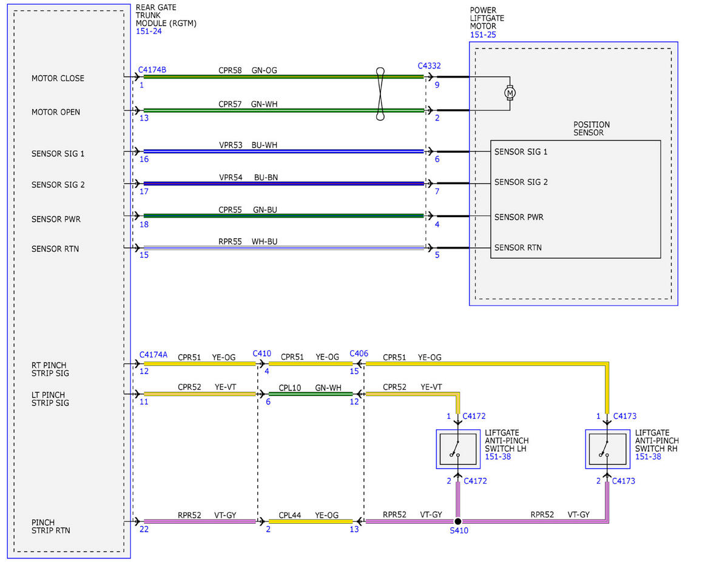Select the CPR55 GN-BU wire label
Screen dimensions: 728x562
[248, 210]
